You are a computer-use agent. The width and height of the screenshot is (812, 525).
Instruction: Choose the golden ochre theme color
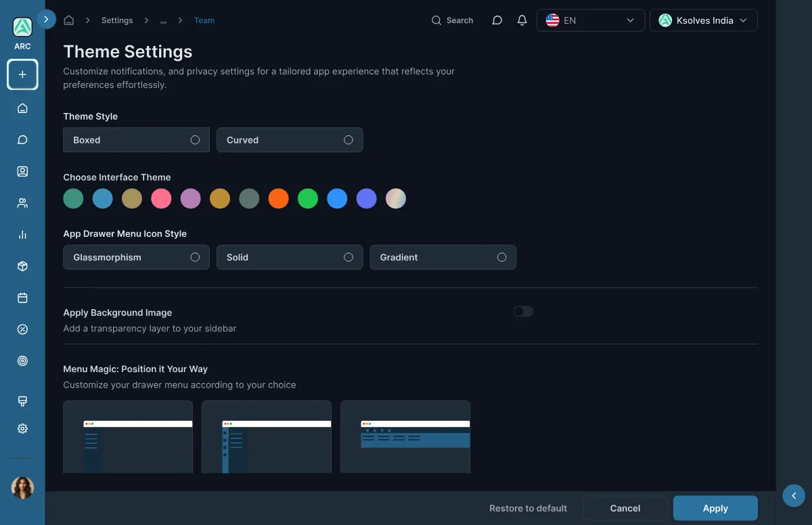tap(220, 198)
